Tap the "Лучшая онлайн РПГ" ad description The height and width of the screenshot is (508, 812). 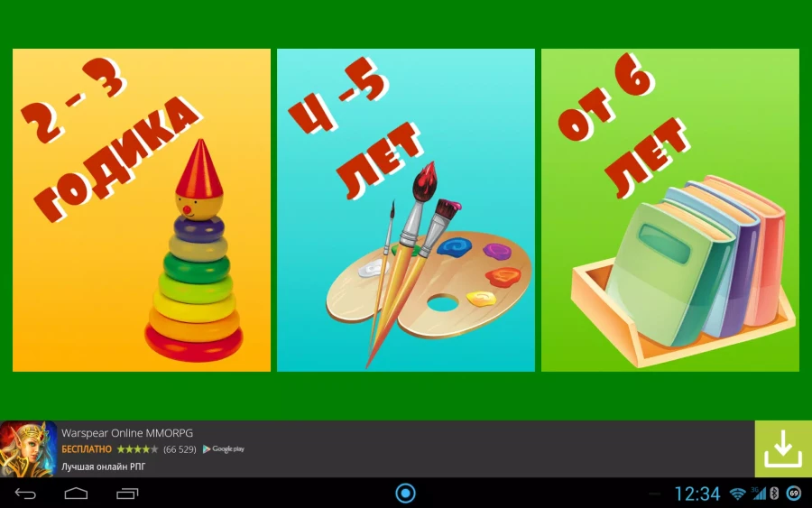coord(103,466)
